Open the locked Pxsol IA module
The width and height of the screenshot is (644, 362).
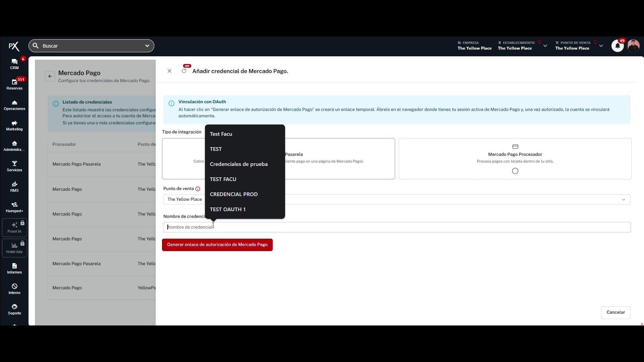click(14, 228)
